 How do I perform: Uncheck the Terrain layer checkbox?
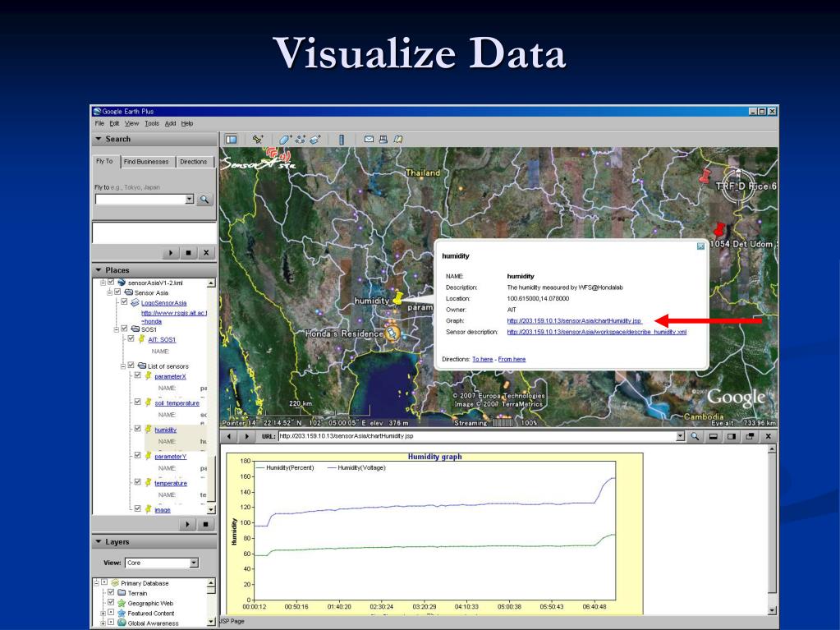tap(111, 592)
